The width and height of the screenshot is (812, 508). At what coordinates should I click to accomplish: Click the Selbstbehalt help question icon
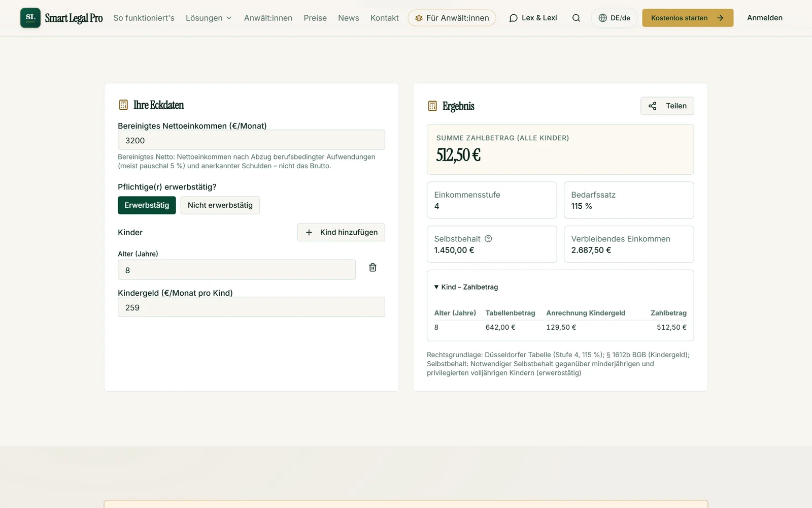point(488,239)
